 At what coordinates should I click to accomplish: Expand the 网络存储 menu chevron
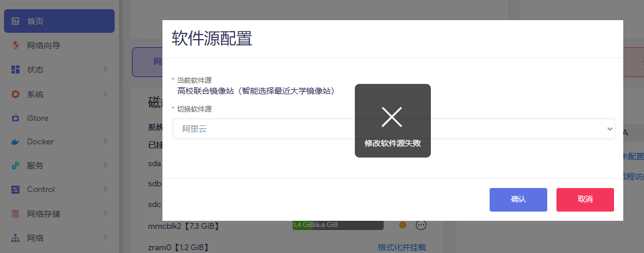pyautogui.click(x=105, y=213)
